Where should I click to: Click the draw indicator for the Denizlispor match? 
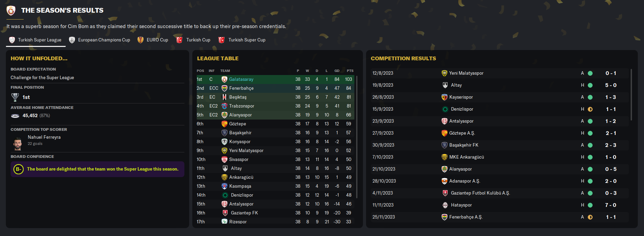590,109
